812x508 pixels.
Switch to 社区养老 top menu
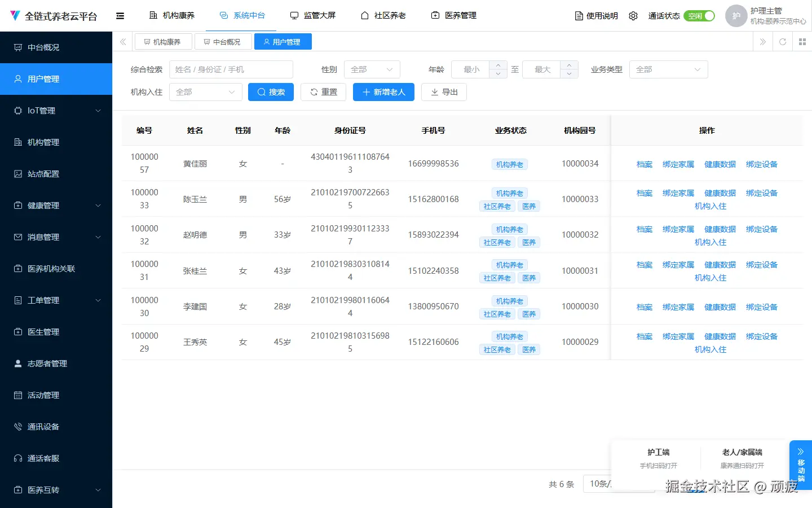point(383,16)
